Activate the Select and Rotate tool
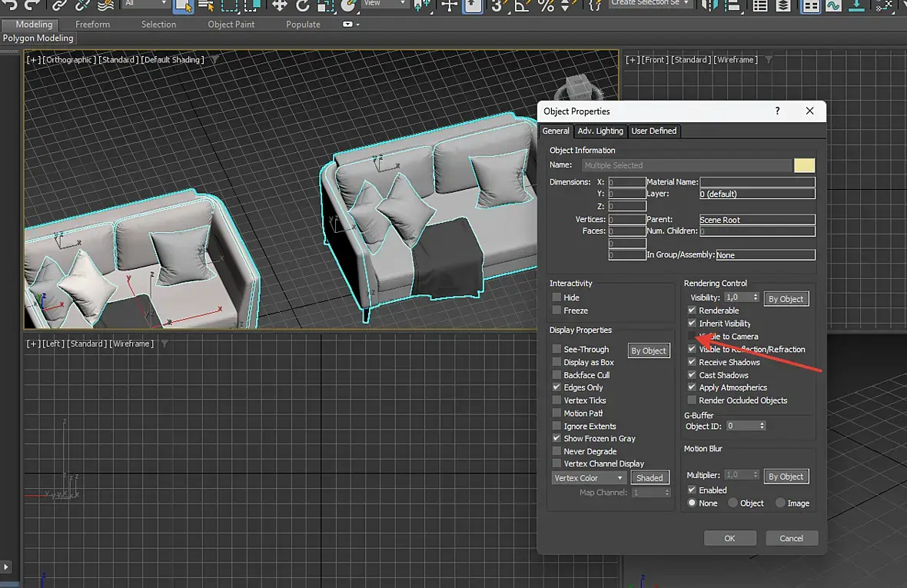Viewport: 907px width, 588px height. (302, 5)
